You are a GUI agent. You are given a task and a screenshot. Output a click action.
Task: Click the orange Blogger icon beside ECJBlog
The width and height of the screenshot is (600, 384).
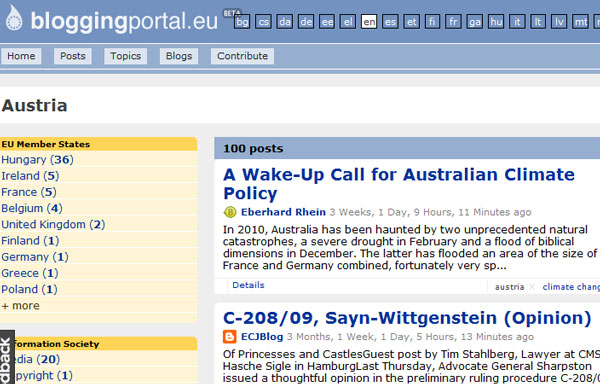pos(230,337)
